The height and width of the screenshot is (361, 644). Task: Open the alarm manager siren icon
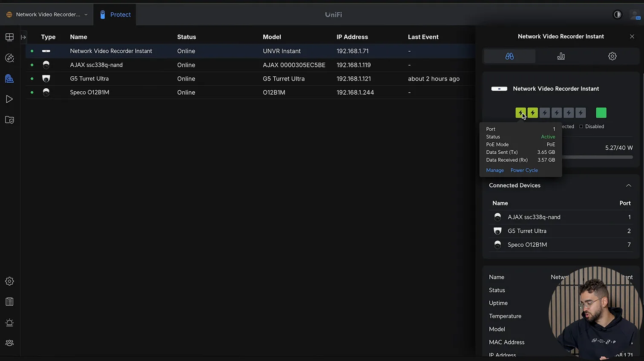tap(9, 323)
